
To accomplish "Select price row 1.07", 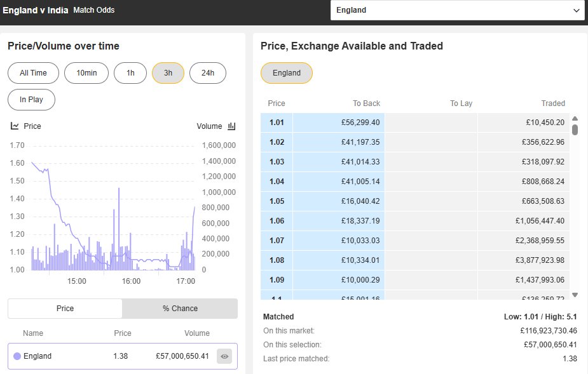I will click(415, 241).
